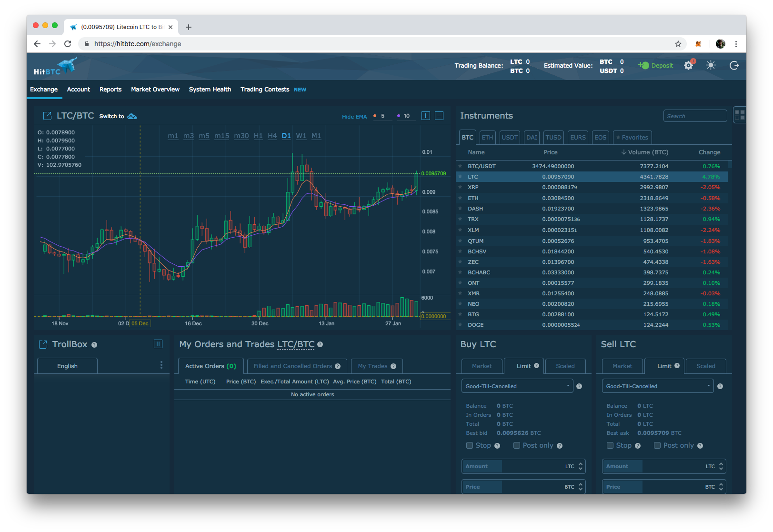Set chart timeframe to W1
Screen dimensions: 773x532
click(301, 136)
